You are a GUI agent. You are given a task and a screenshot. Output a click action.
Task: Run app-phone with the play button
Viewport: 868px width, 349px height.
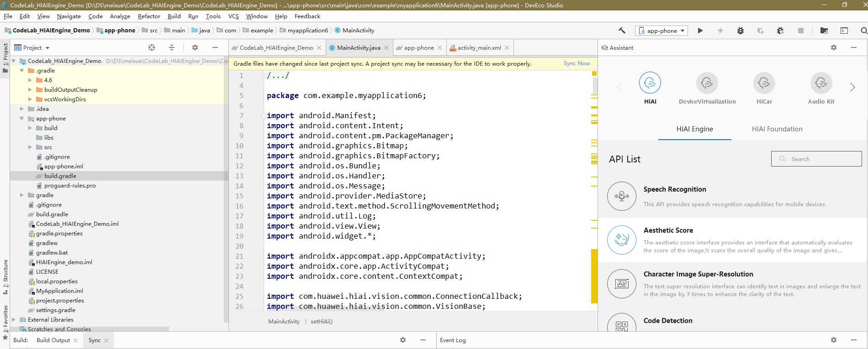pyautogui.click(x=700, y=31)
